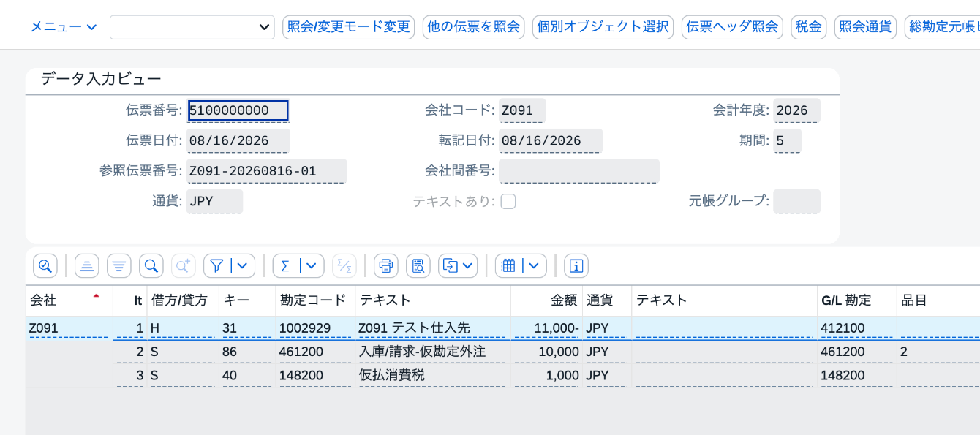Open the total options dropdown arrow
The height and width of the screenshot is (435, 980).
click(312, 266)
